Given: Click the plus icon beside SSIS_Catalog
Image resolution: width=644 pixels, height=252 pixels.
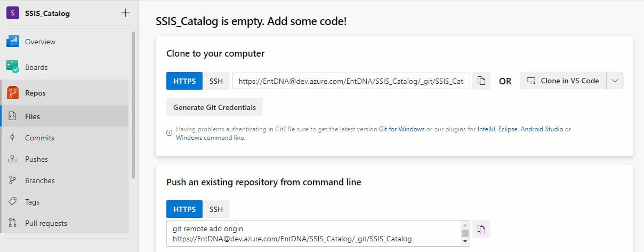Looking at the screenshot, I should [x=125, y=13].
